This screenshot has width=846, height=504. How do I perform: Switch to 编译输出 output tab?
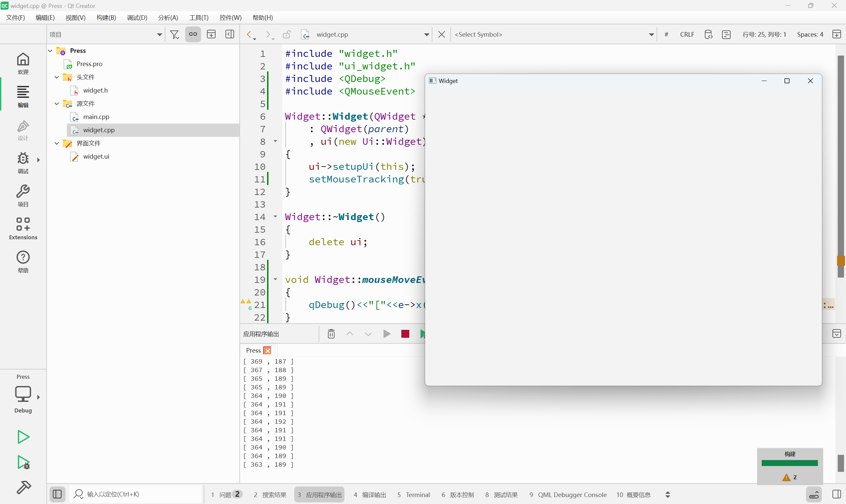[x=370, y=494]
